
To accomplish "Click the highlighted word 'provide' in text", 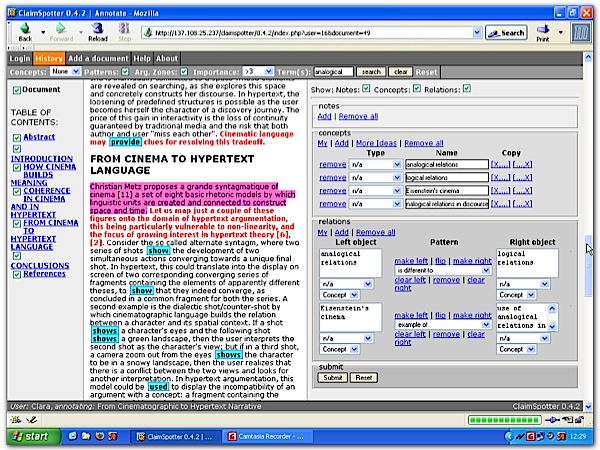I will [x=125, y=142].
